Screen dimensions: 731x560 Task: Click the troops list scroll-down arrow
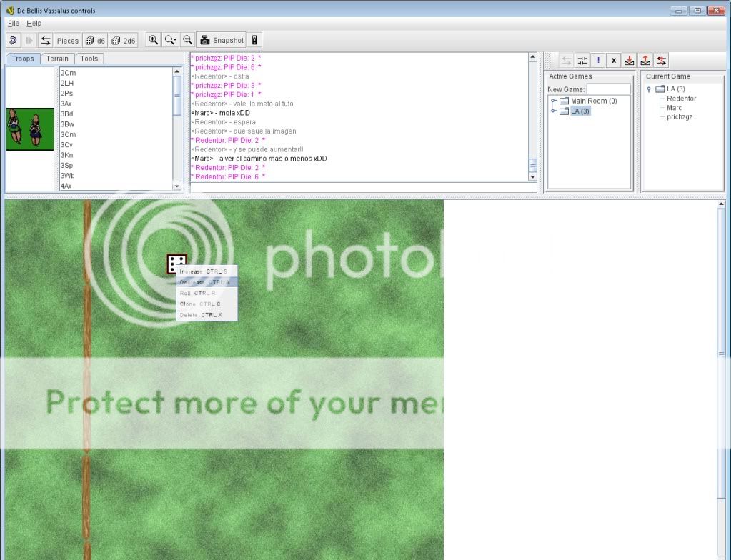point(176,186)
